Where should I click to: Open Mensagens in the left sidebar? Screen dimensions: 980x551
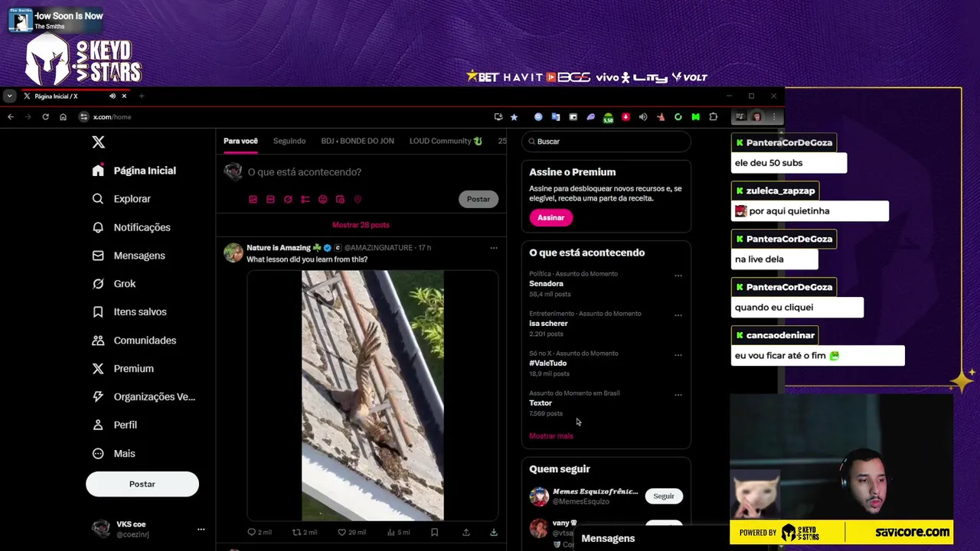pyautogui.click(x=129, y=256)
